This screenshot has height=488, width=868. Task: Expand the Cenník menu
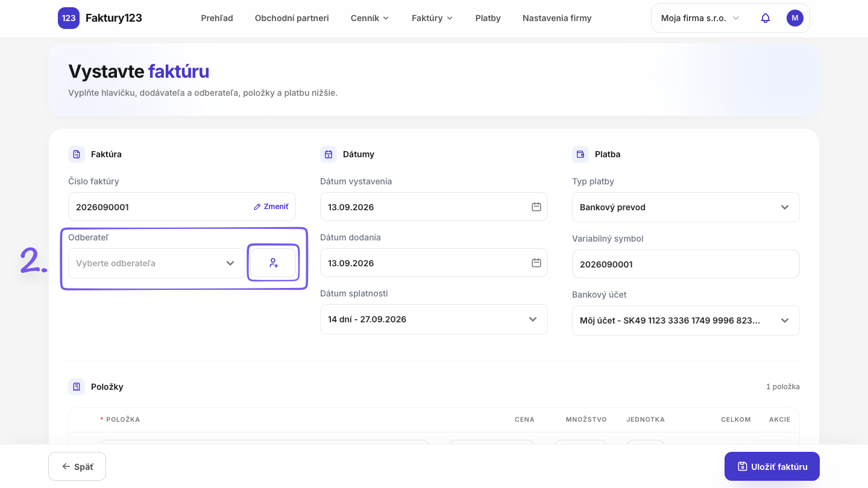[x=370, y=18]
